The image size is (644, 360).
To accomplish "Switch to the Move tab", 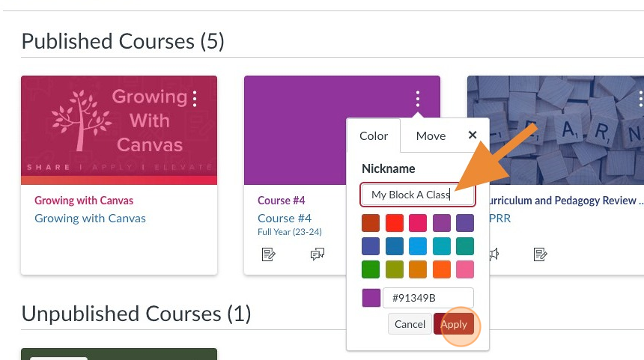I will pyautogui.click(x=431, y=135).
